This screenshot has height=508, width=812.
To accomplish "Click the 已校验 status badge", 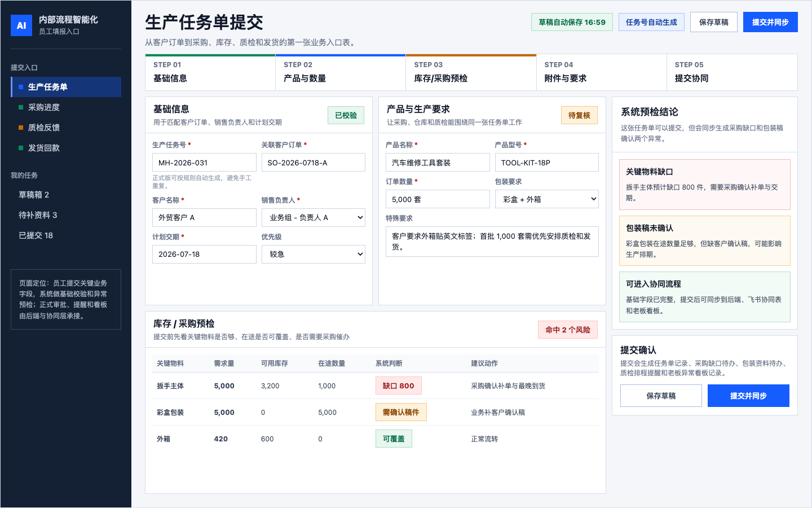I will click(346, 115).
